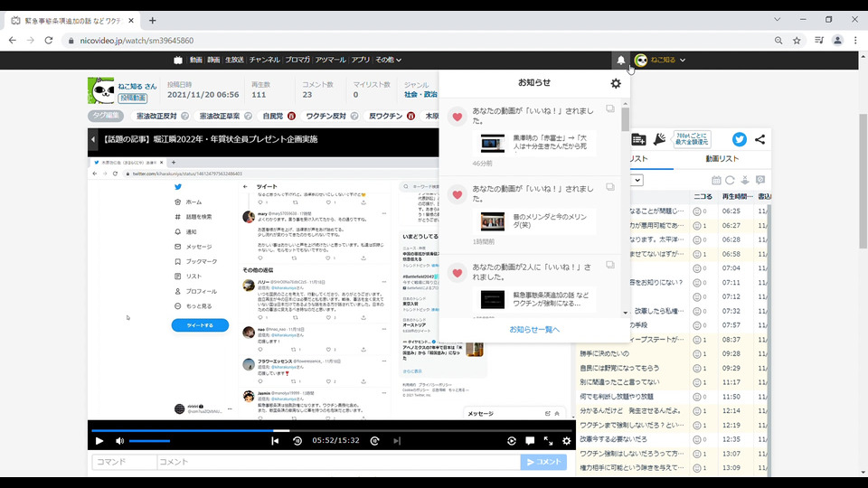
Task: Open 生放送 in header menu
Action: (x=234, y=60)
